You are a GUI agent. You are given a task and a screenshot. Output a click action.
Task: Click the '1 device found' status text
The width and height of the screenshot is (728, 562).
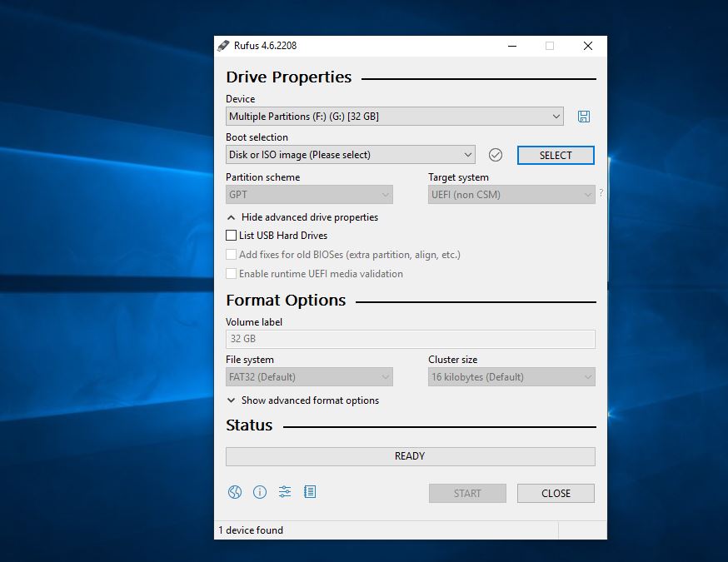click(251, 530)
